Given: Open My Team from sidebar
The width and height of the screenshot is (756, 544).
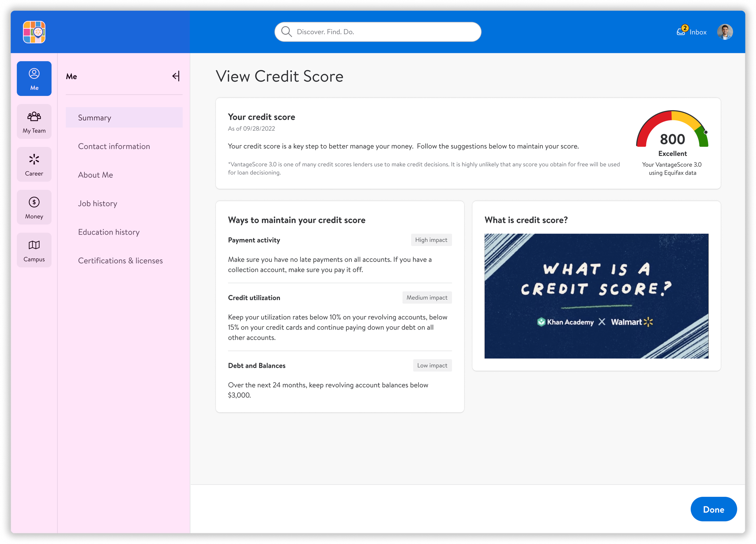Looking at the screenshot, I should click(34, 122).
